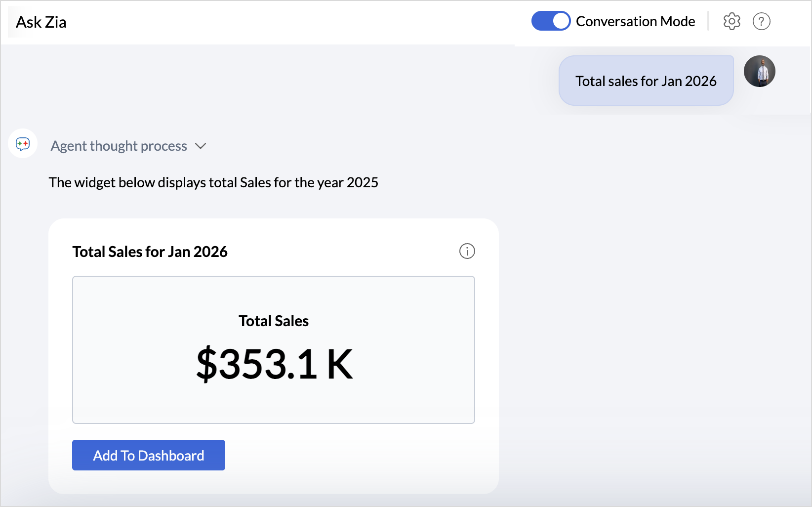
Task: Click the black block in the top-right corner
Action: 791,25
